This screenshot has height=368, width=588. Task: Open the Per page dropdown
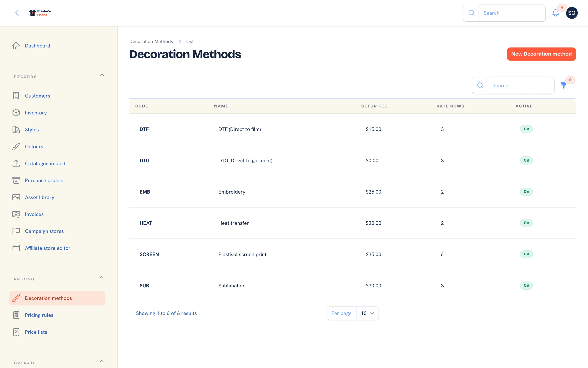[x=367, y=313]
